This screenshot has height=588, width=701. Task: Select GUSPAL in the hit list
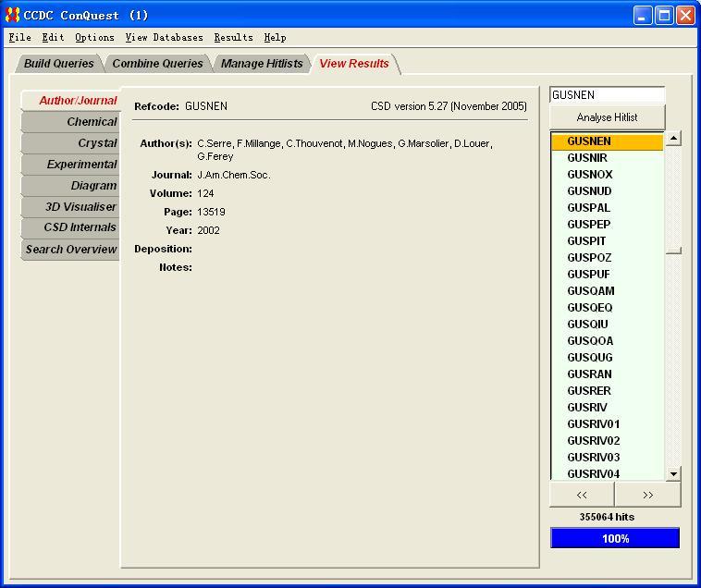588,208
